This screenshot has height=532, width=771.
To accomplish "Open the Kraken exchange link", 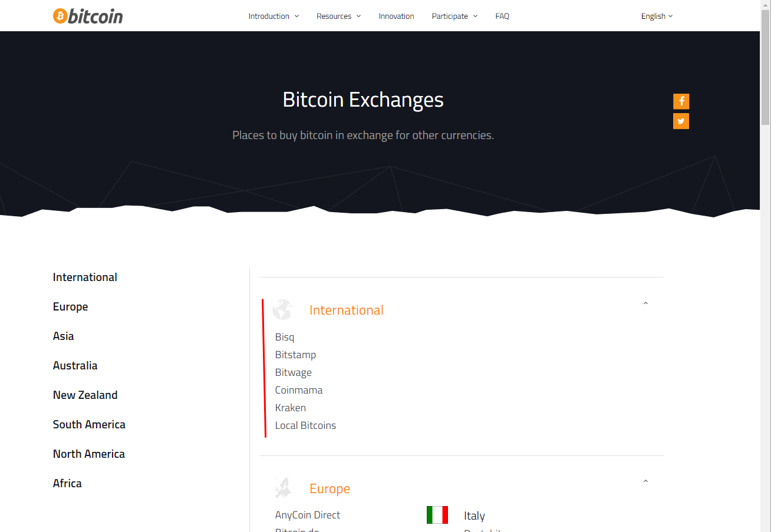I will [x=290, y=408].
